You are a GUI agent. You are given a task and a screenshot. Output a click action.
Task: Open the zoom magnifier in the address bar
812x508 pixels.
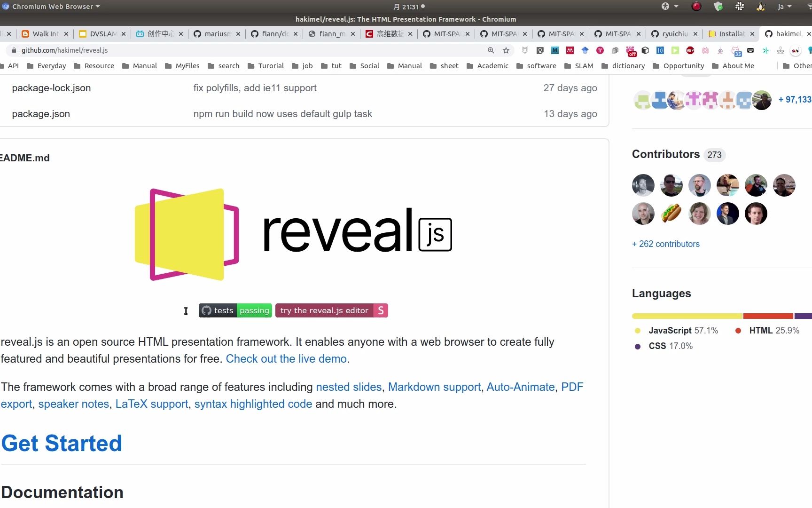[x=491, y=50]
